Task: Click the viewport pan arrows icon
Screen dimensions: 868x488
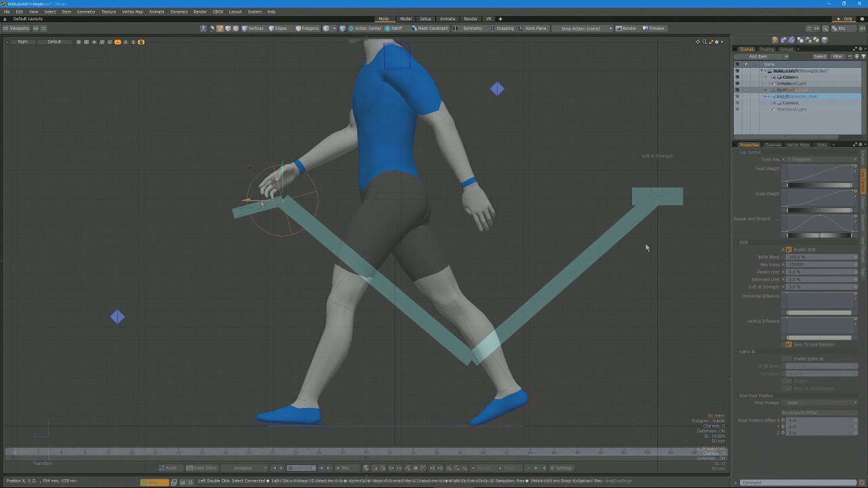Action: click(x=698, y=42)
